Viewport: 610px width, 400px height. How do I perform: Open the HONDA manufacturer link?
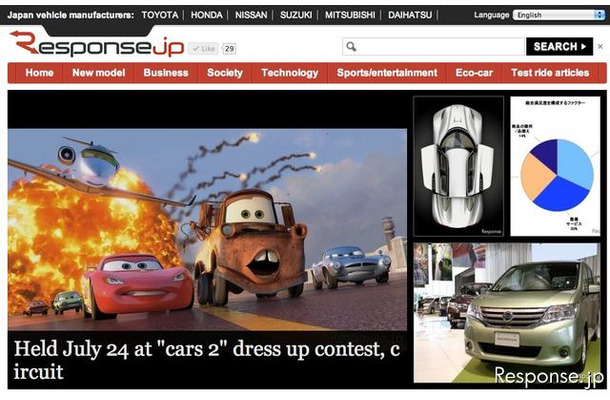tap(207, 15)
